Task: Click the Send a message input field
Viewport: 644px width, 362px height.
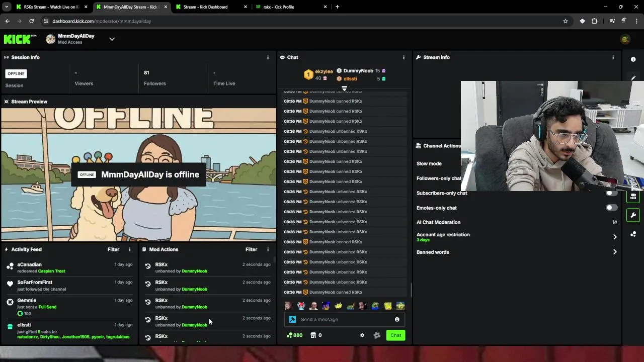Action: click(x=344, y=319)
